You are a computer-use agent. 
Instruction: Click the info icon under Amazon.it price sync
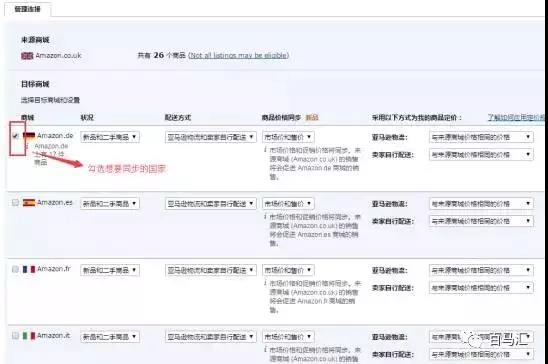pos(265,349)
